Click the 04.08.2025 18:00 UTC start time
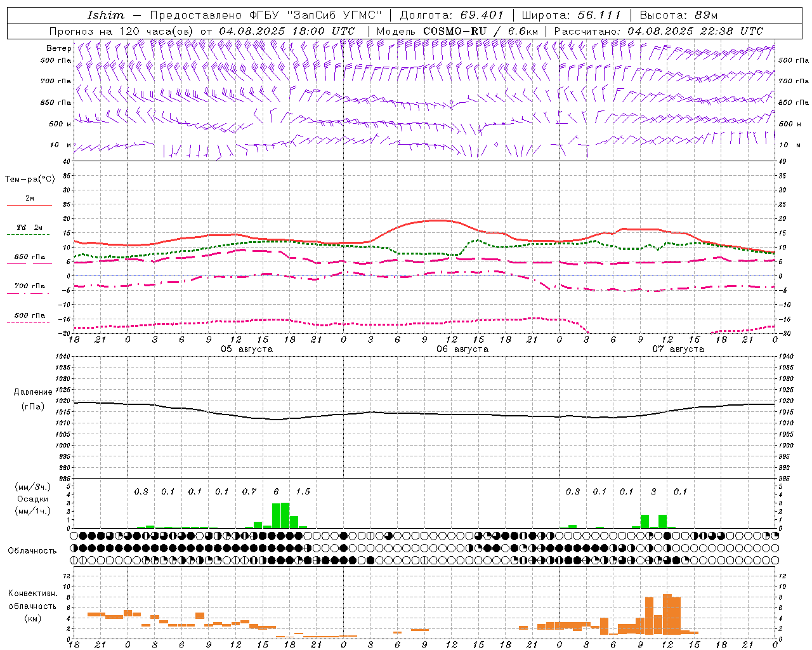 click(287, 31)
